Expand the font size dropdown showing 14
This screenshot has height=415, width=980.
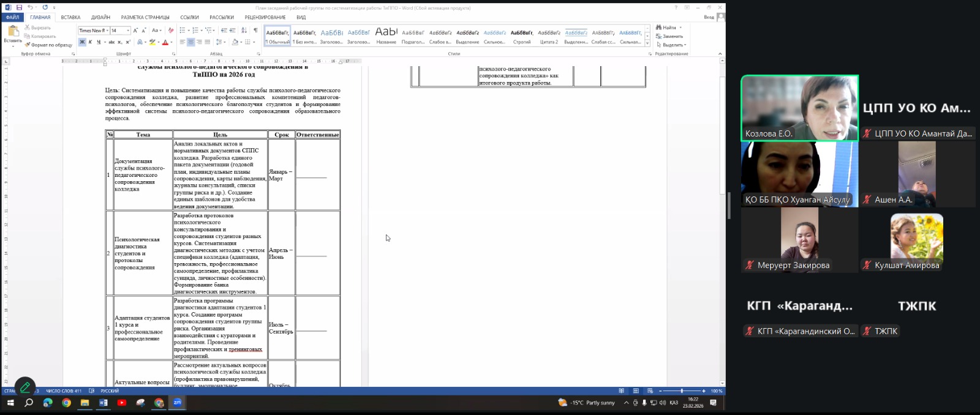click(x=128, y=31)
